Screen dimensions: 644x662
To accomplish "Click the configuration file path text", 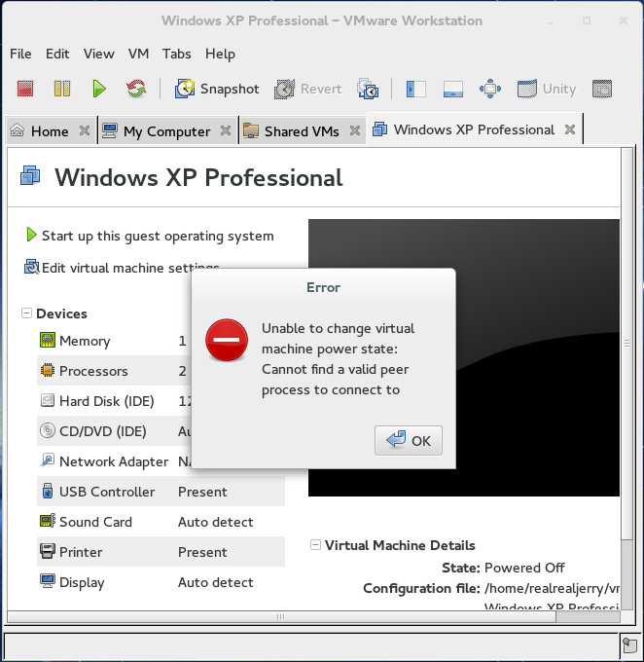I will pyautogui.click(x=552, y=589).
